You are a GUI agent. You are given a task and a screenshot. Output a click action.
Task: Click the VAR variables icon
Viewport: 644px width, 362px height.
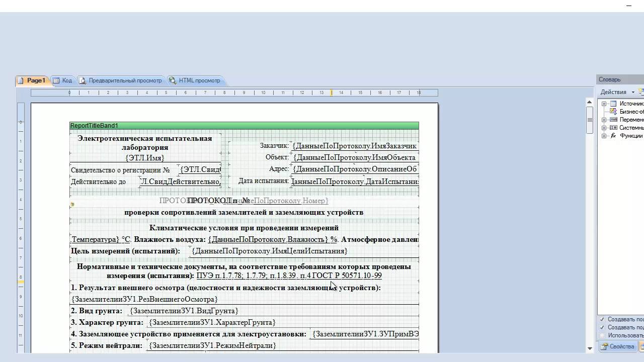613,120
